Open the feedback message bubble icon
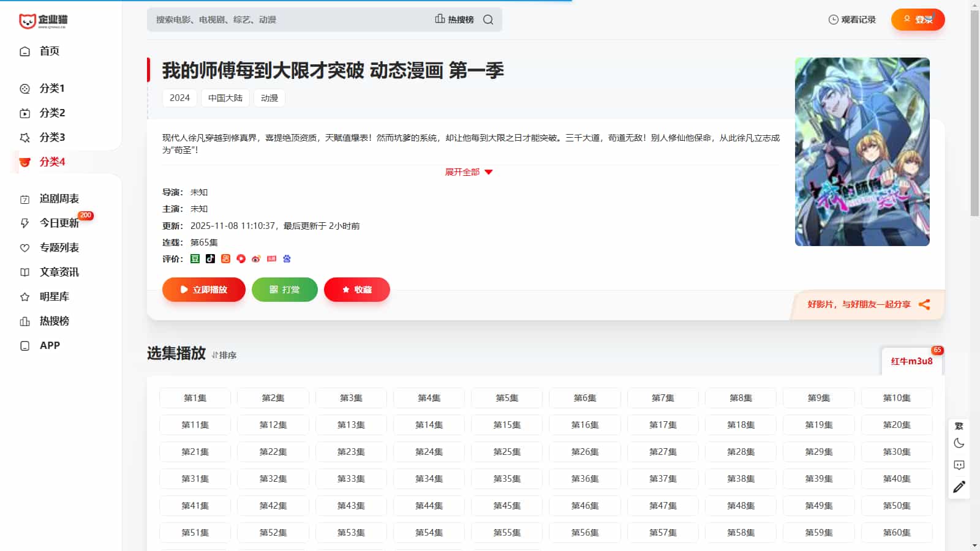Screen dimensions: 980x551 click(x=959, y=465)
